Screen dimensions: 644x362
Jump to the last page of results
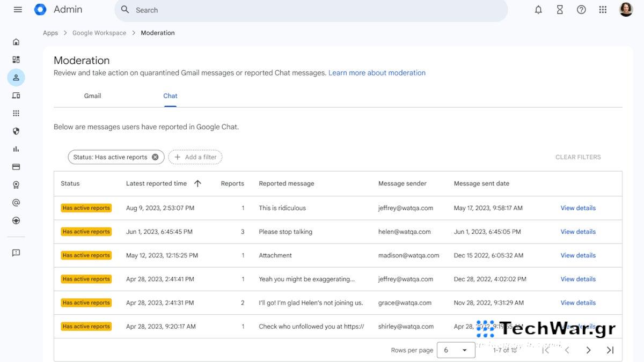[610, 350]
